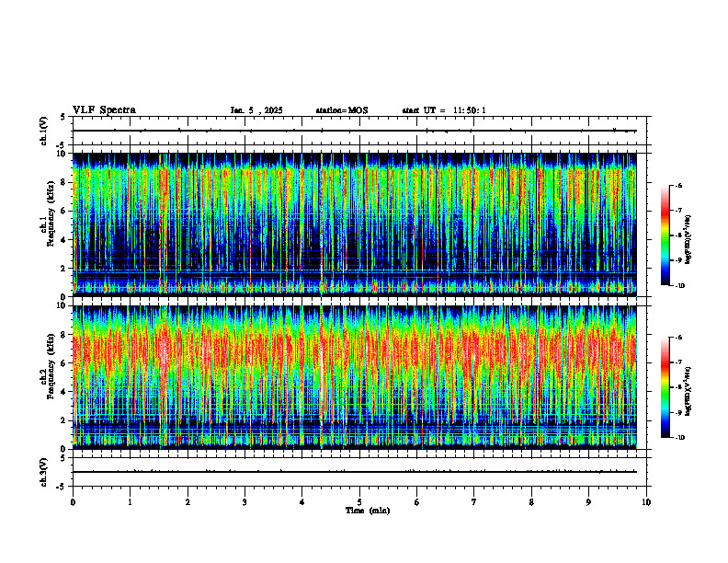Image resolution: width=728 pixels, height=563 pixels.
Task: Click the time axis tick label "2"
Action: tap(188, 502)
